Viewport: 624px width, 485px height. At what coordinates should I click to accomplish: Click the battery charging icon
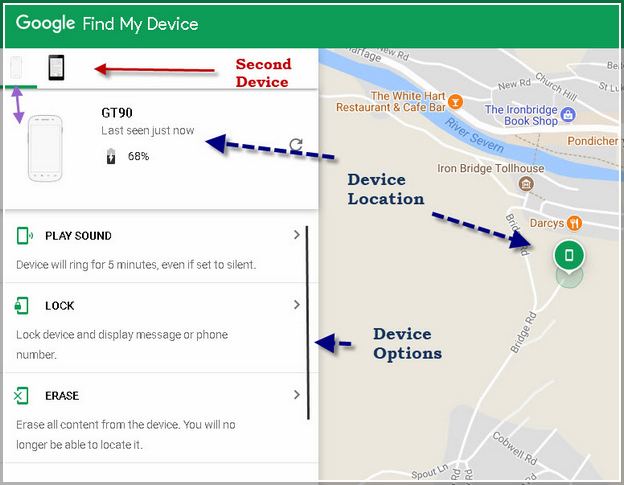click(x=111, y=156)
